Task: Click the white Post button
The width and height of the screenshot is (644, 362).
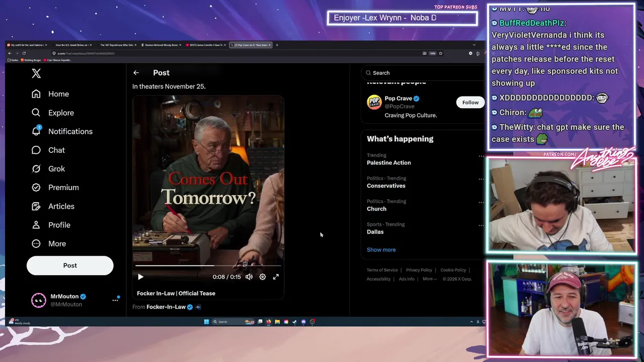Action: tap(70, 265)
